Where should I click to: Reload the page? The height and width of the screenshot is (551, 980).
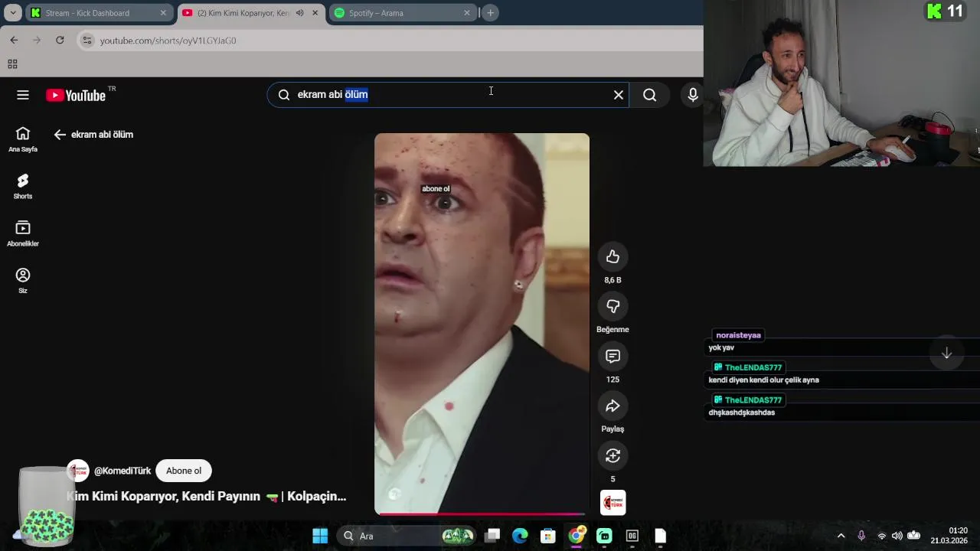pyautogui.click(x=60, y=40)
